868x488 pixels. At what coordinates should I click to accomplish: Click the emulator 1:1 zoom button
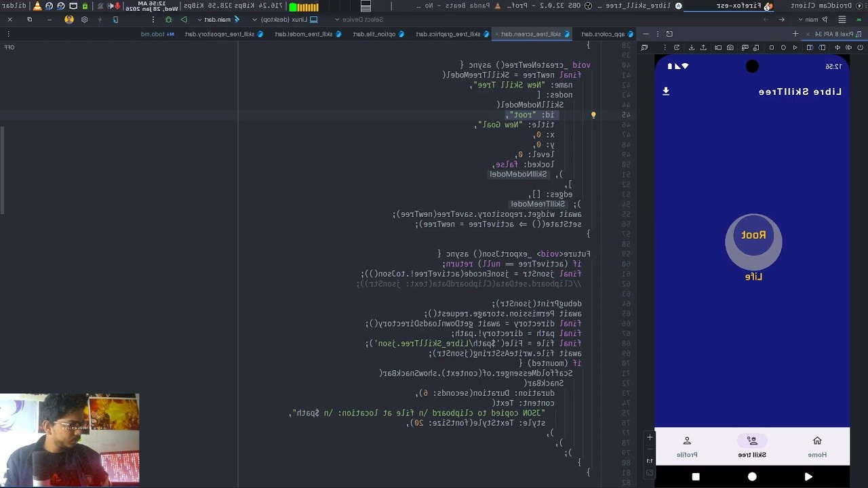click(650, 460)
